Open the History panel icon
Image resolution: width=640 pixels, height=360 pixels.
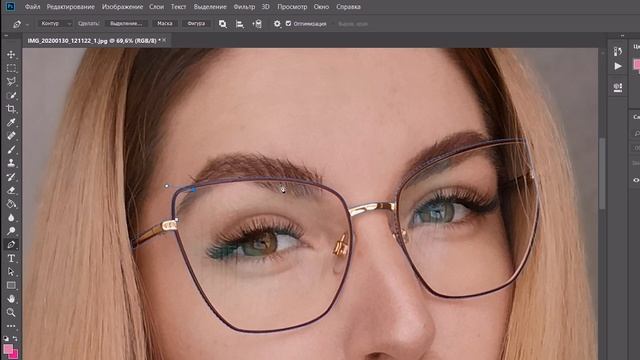tap(618, 51)
